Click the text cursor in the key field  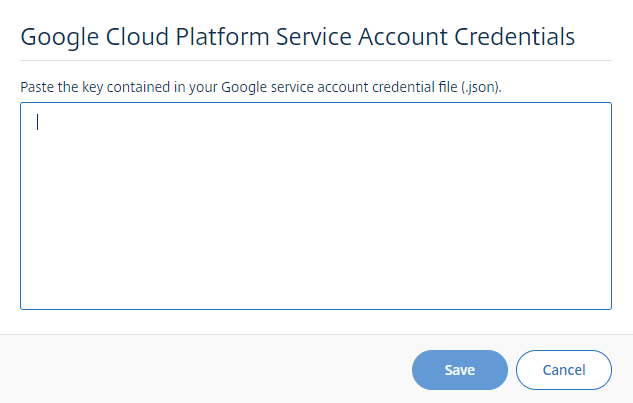click(38, 123)
